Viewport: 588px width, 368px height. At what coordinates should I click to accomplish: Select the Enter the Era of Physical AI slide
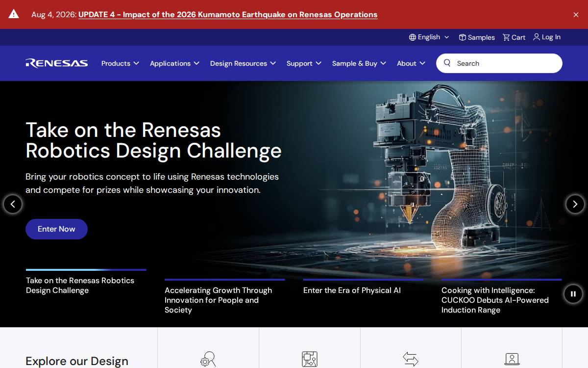(352, 290)
